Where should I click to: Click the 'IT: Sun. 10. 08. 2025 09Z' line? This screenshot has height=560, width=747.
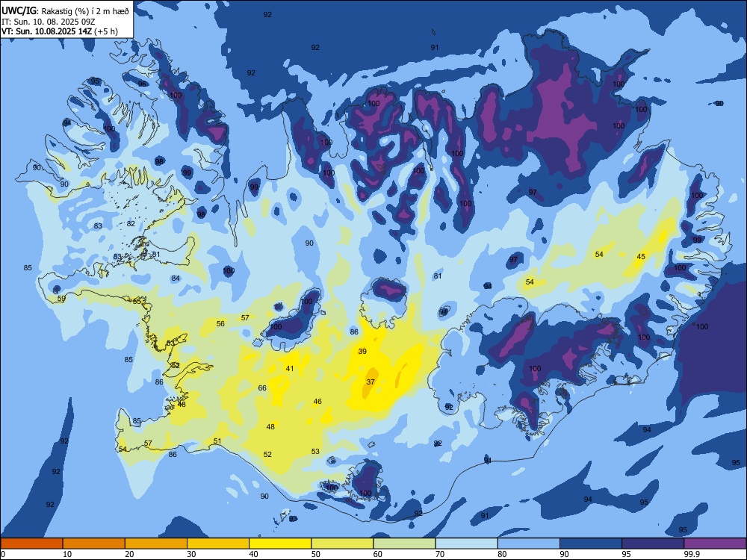pos(48,22)
